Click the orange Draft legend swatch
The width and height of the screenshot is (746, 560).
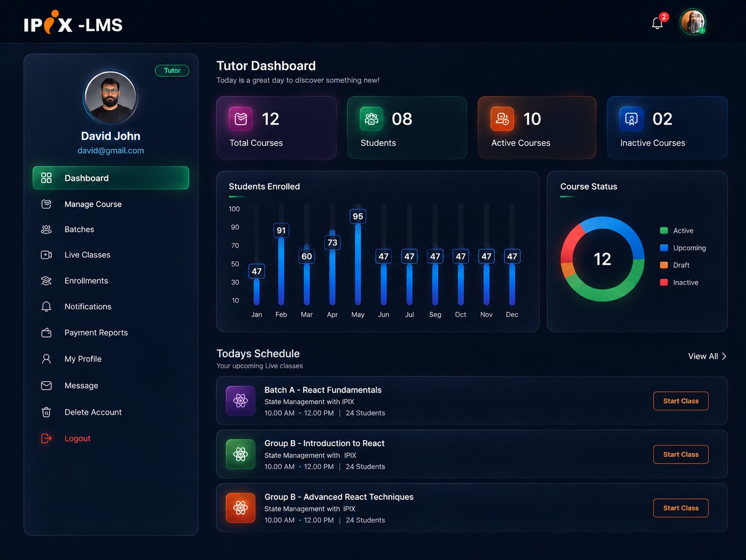pyautogui.click(x=664, y=265)
